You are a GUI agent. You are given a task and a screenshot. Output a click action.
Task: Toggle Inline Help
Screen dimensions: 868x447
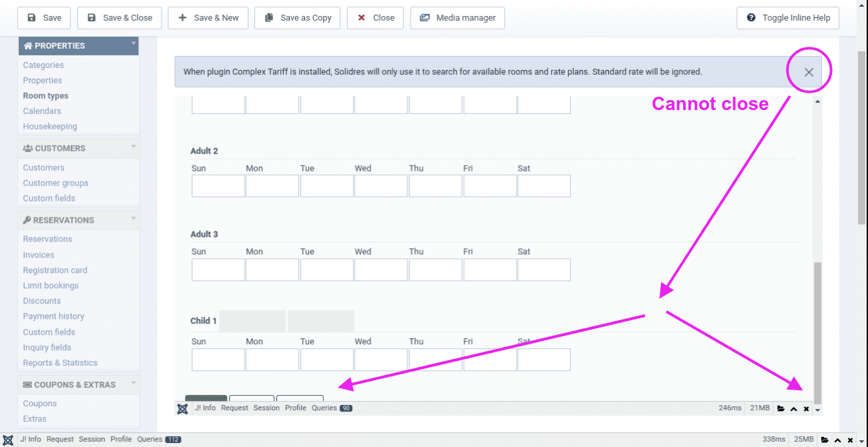click(788, 18)
